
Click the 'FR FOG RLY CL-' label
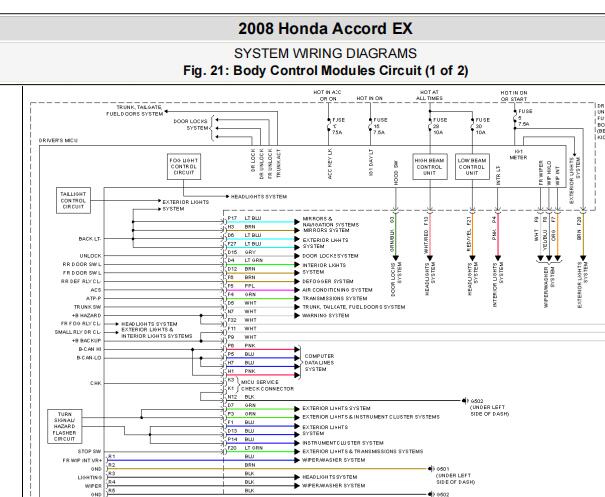[x=81, y=323]
